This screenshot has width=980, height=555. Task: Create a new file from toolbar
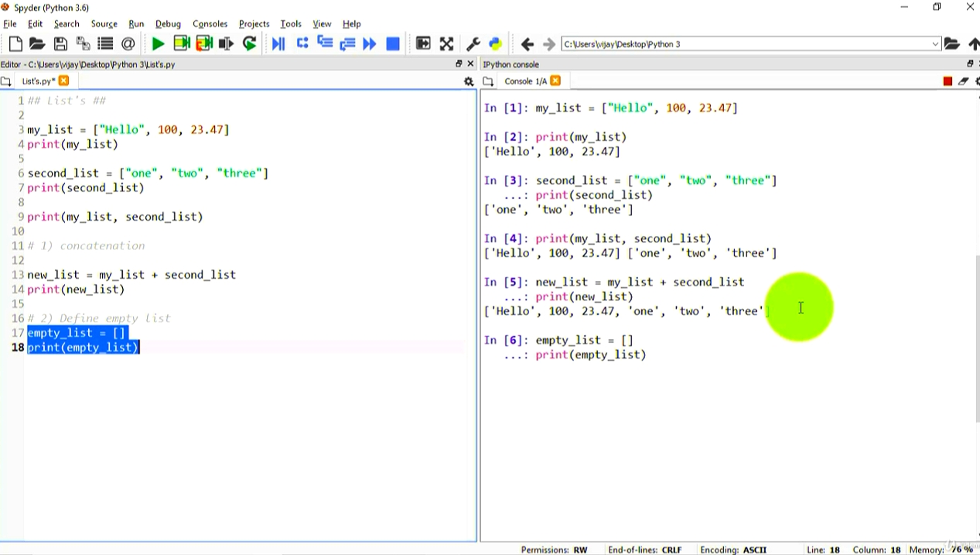click(x=15, y=44)
